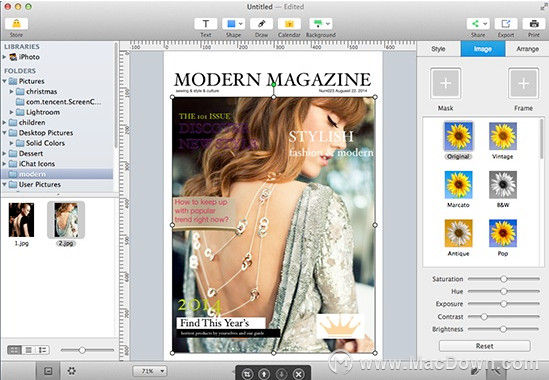This screenshot has width=549, height=380.
Task: Open the Background dropdown arrow
Action: pyautogui.click(x=328, y=24)
